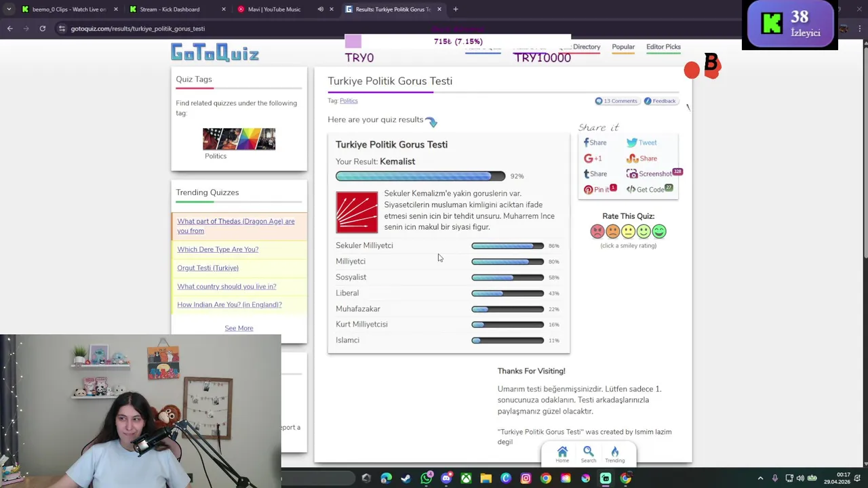Open Steam from the taskbar
This screenshot has height=488, width=868.
(406, 479)
